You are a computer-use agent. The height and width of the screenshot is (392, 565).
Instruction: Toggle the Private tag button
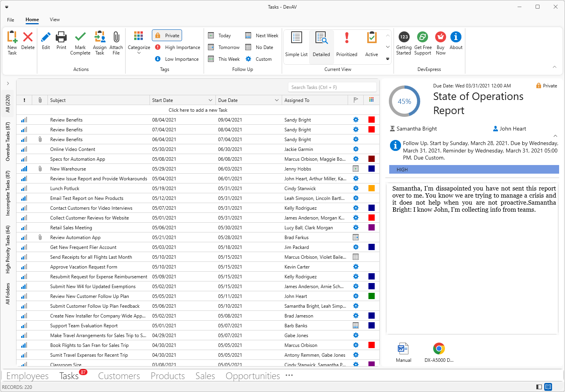pos(167,36)
